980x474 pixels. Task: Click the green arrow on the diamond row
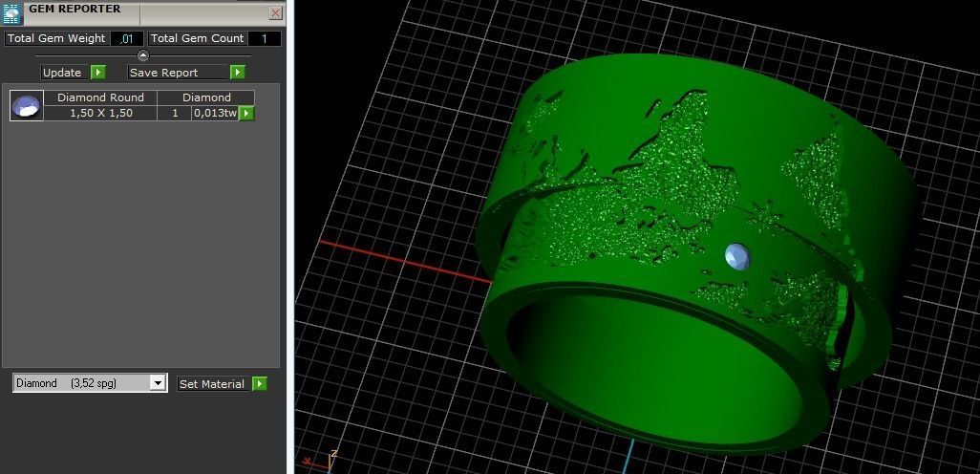point(246,113)
